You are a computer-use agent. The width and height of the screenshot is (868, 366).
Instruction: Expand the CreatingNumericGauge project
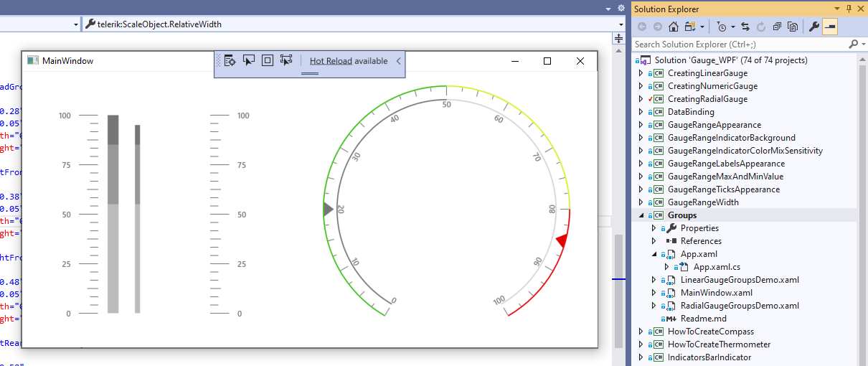click(641, 86)
